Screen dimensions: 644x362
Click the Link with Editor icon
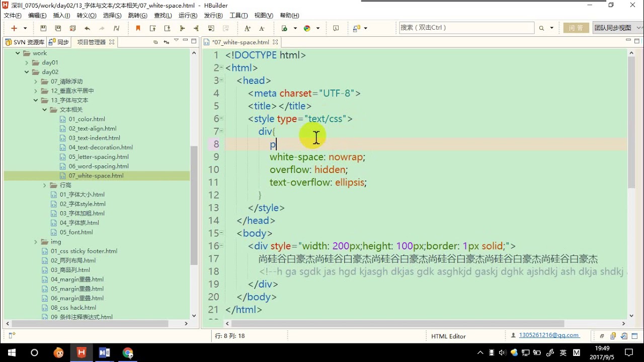(166, 42)
